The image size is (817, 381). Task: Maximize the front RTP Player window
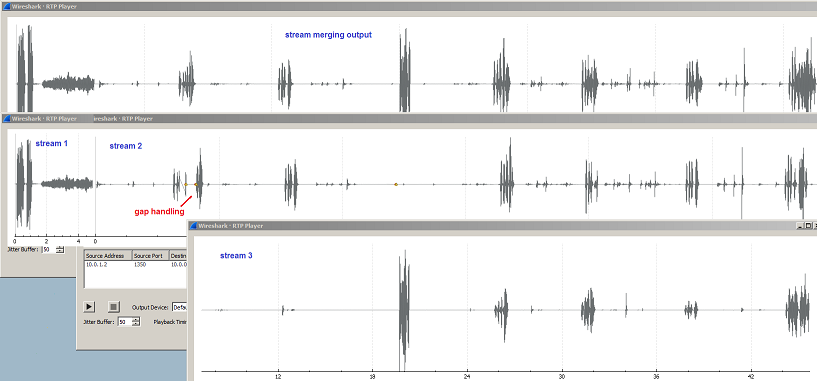[x=808, y=226]
